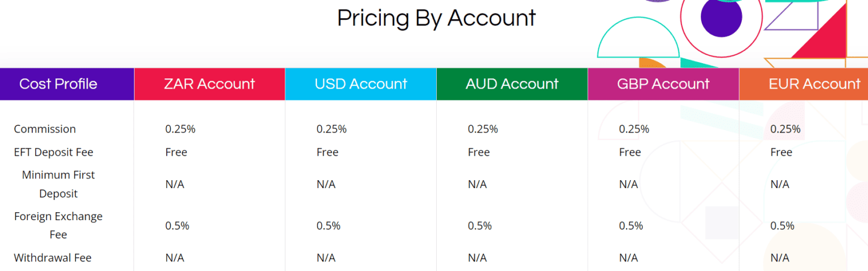Click the EUR Account header

coord(814,84)
